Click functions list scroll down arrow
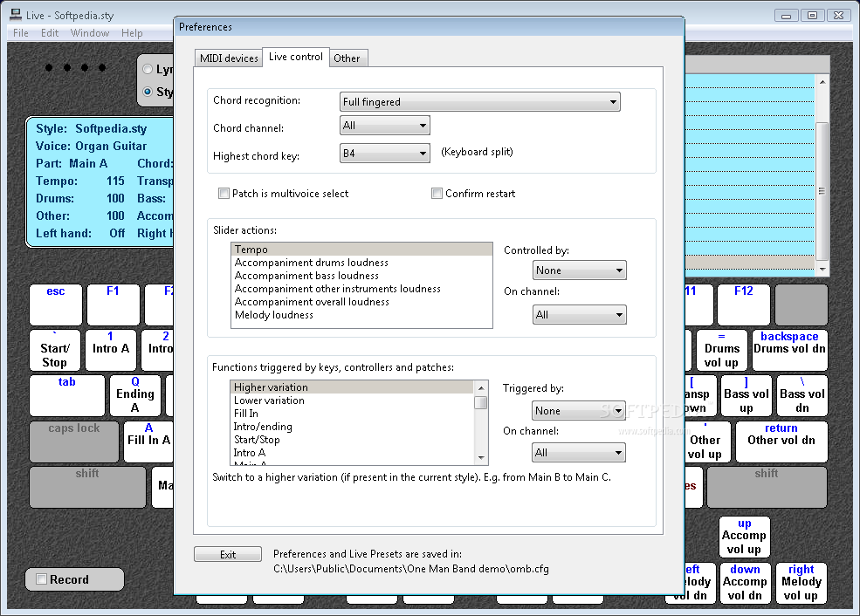 481,457
